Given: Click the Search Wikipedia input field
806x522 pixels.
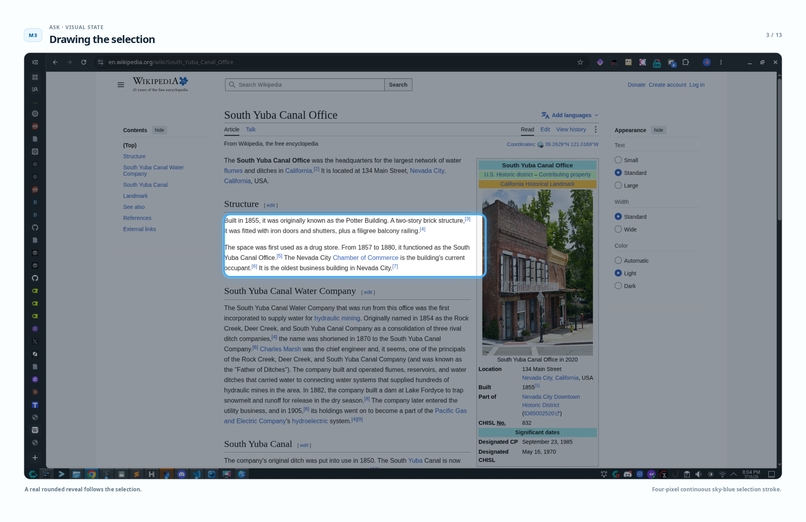Looking at the screenshot, I should click(305, 85).
